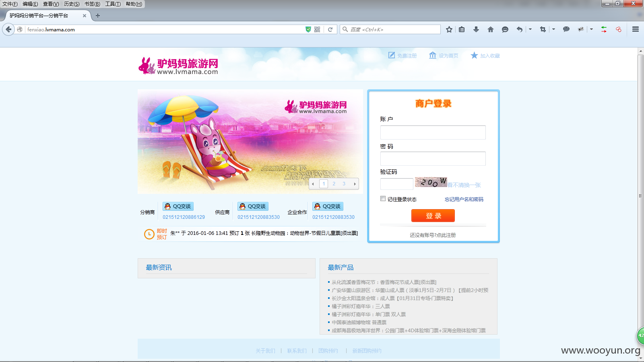
Task: Click the orange 登录 button
Action: (x=433, y=216)
